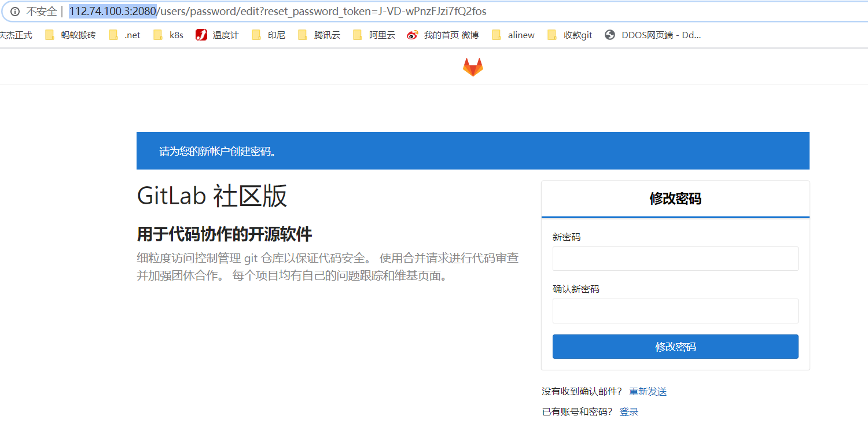Open the 腾讯云 bookmark folder
Screen dimensions: 868x438
tap(319, 35)
